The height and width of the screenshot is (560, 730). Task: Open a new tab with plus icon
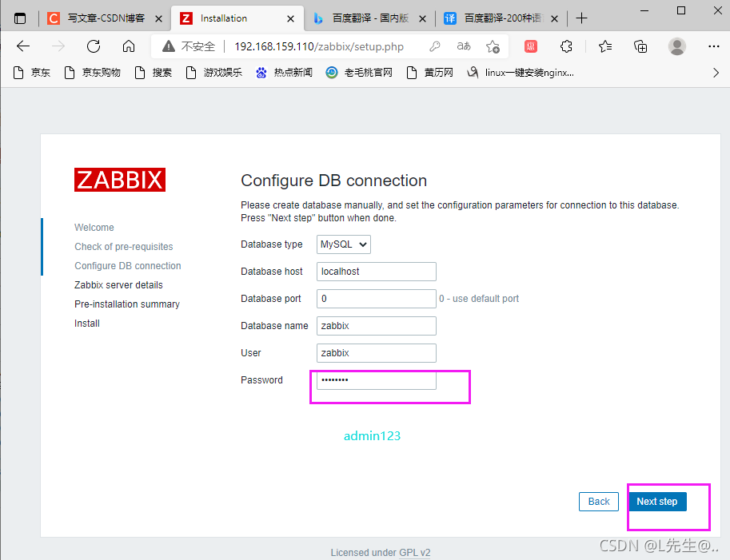581,18
